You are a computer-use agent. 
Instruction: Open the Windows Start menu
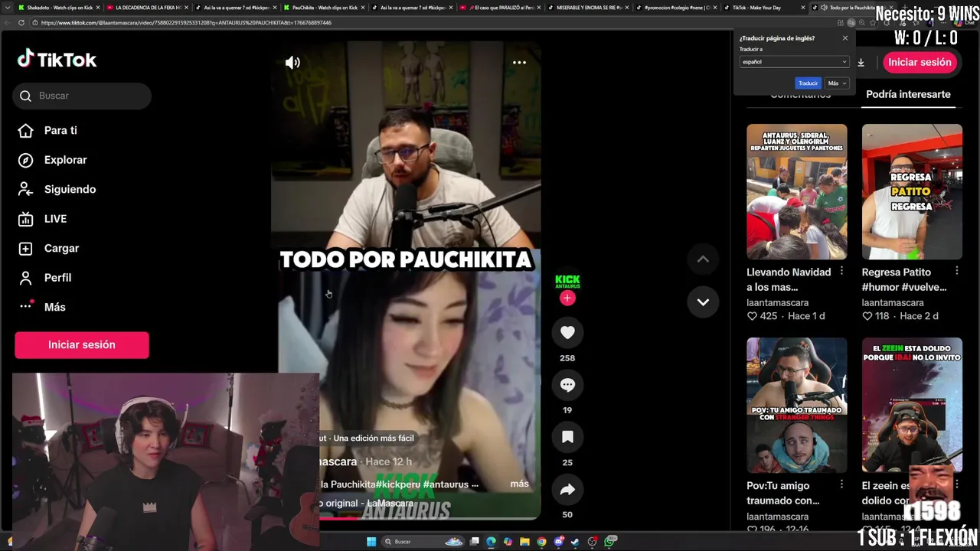click(371, 542)
